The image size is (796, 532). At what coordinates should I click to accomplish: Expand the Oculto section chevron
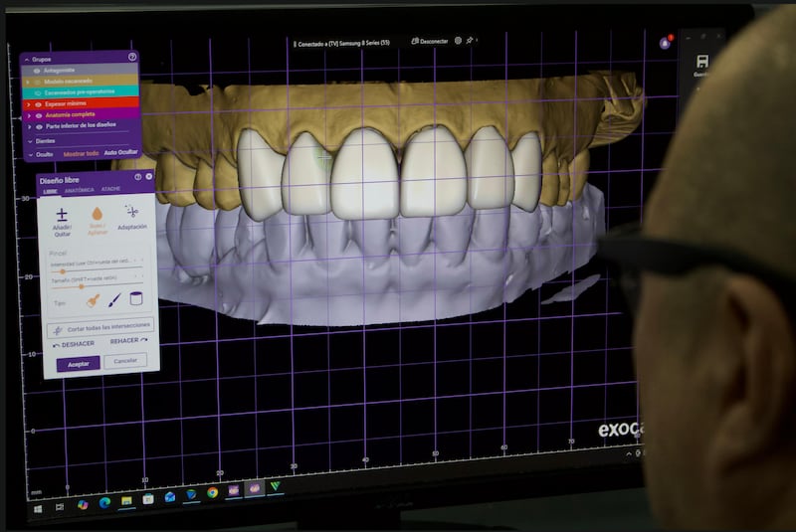[31, 155]
